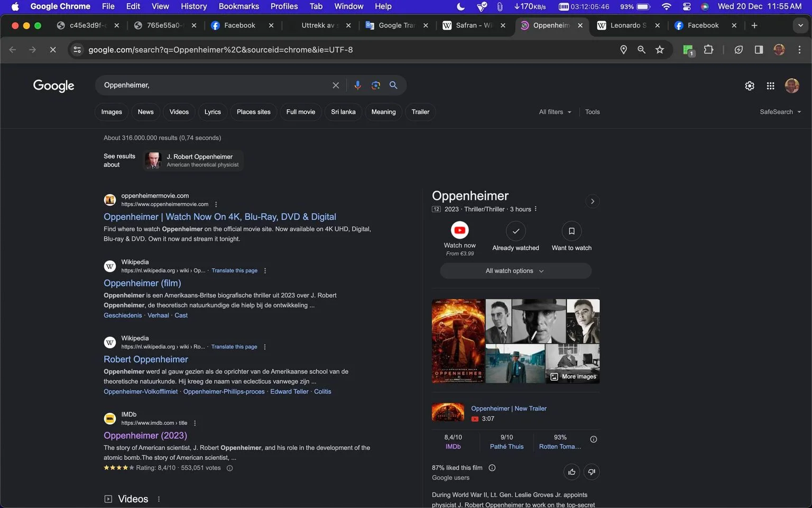Click More images button
The image size is (812, 508).
point(574,377)
